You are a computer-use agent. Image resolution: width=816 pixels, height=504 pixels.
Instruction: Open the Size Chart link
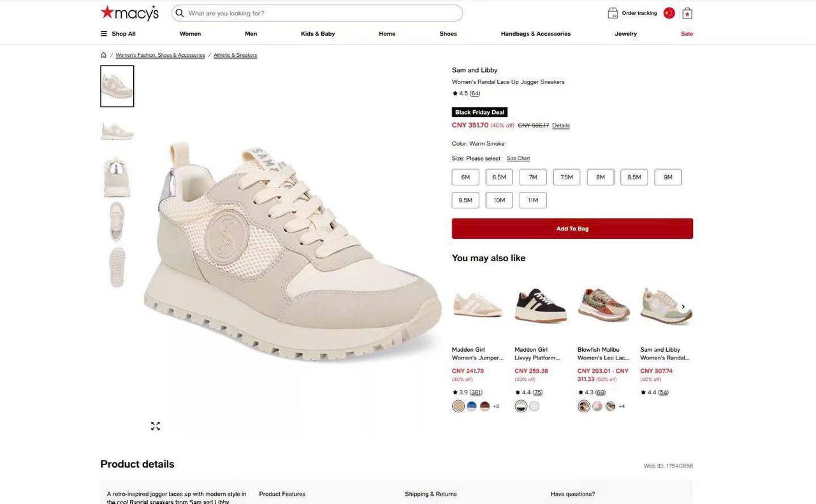pyautogui.click(x=518, y=159)
